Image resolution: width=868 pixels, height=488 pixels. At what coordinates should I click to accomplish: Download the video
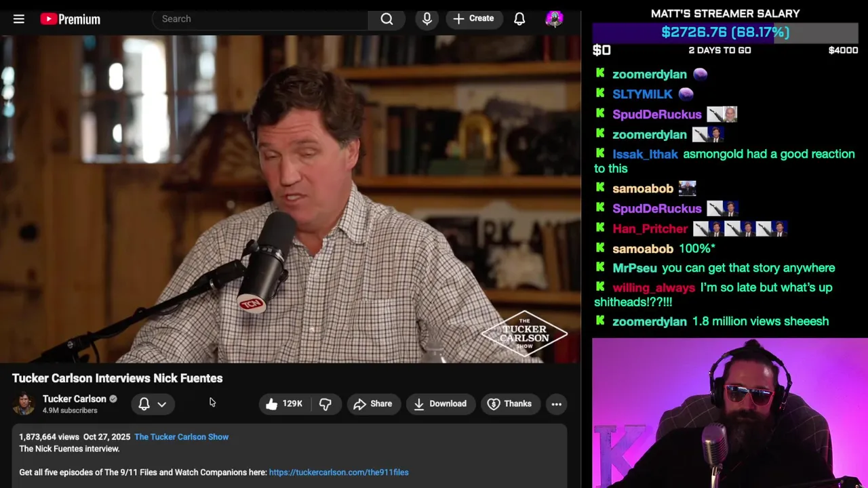click(440, 404)
